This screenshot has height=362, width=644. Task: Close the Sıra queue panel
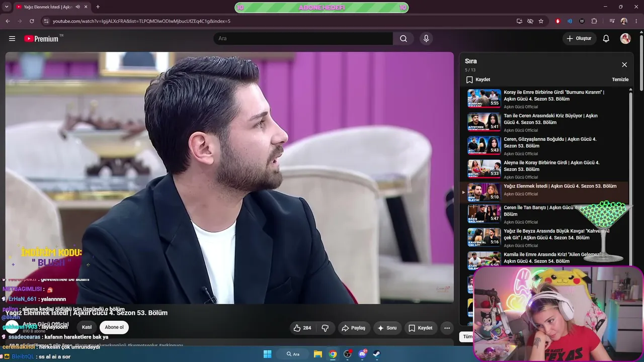(624, 65)
